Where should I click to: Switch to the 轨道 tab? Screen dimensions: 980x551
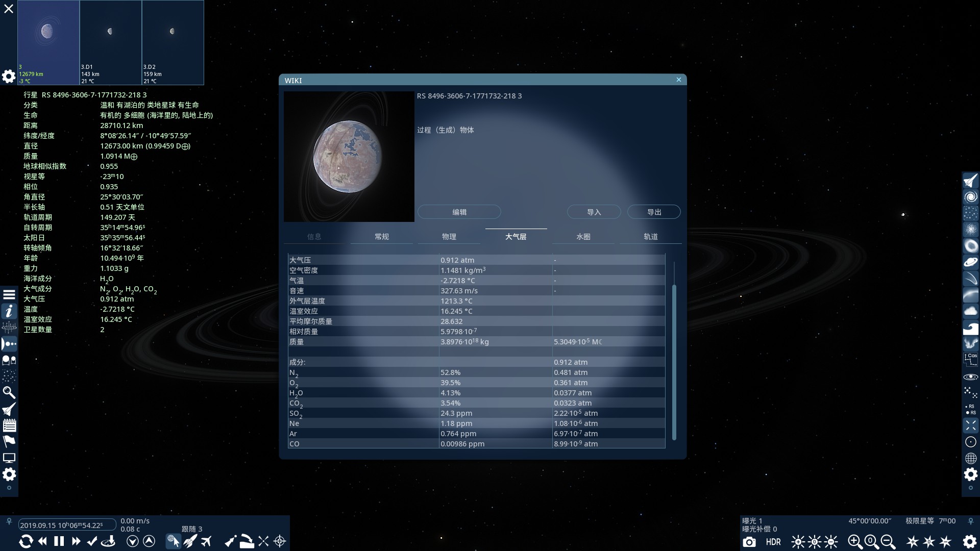pos(650,237)
